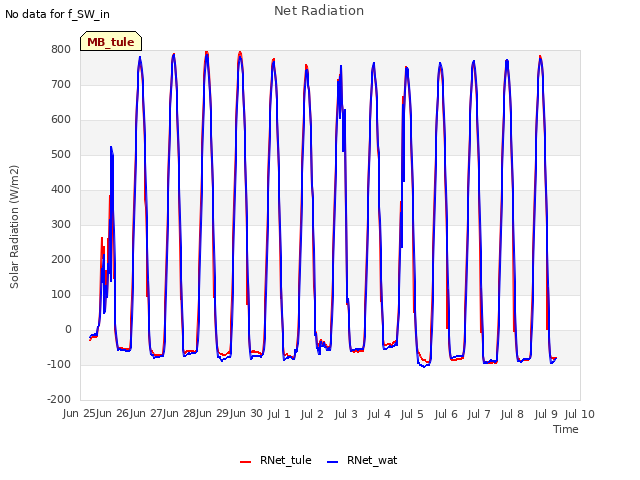The width and height of the screenshot is (640, 480).
Task: Click the 300 y-axis tick label
Action: [x=61, y=224]
